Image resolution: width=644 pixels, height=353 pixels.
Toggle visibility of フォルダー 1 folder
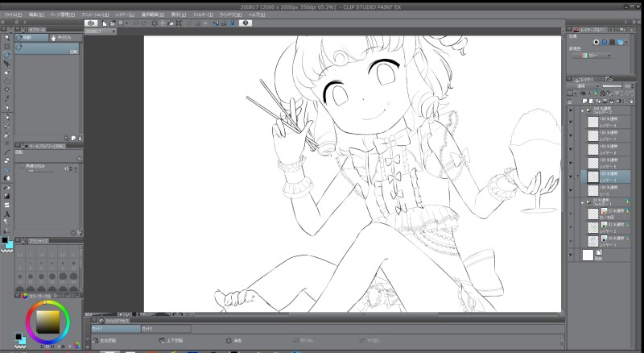pyautogui.click(x=571, y=203)
